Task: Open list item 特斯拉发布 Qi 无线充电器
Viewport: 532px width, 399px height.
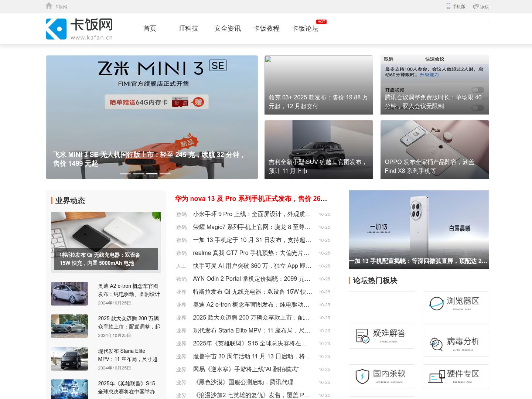Action: point(253,292)
